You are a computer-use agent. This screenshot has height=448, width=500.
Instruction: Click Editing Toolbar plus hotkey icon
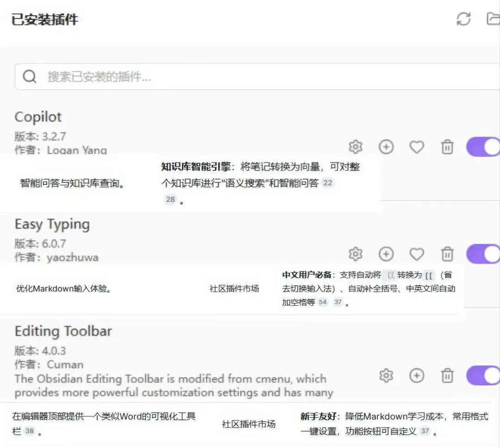[x=417, y=376]
